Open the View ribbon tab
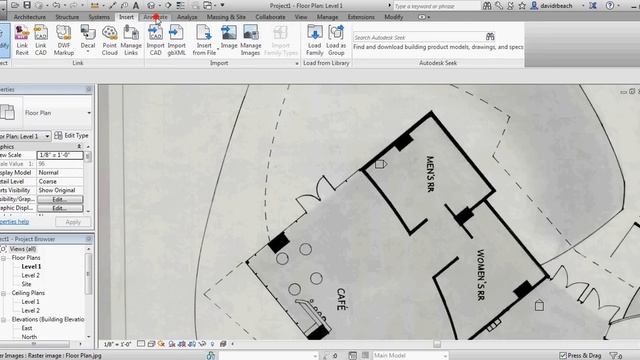 click(x=301, y=17)
